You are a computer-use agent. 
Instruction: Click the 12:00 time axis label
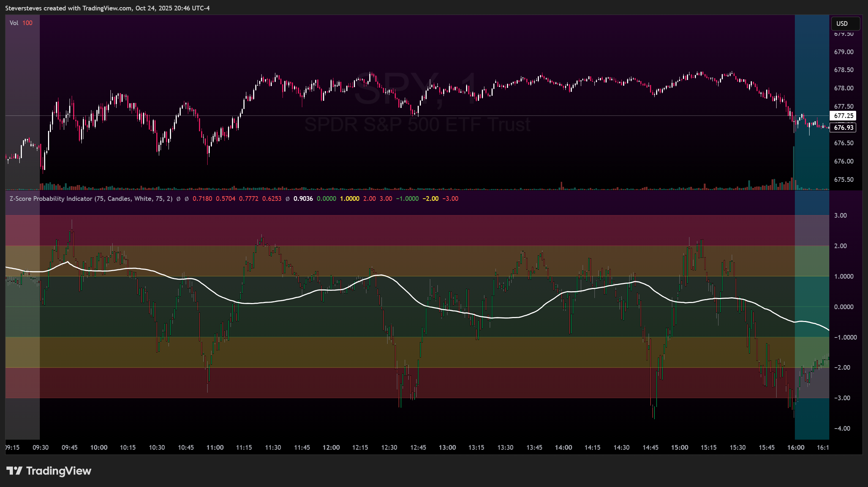tap(331, 448)
